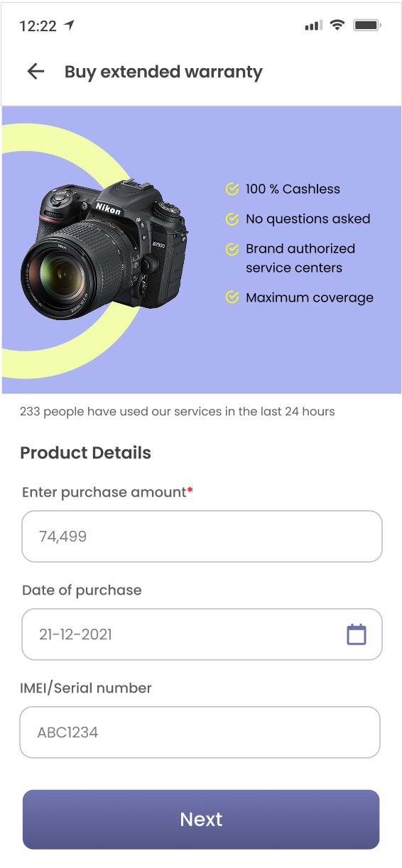Tap the cellular signal bars icon
Screen dimensions: 402x868
(x=313, y=26)
